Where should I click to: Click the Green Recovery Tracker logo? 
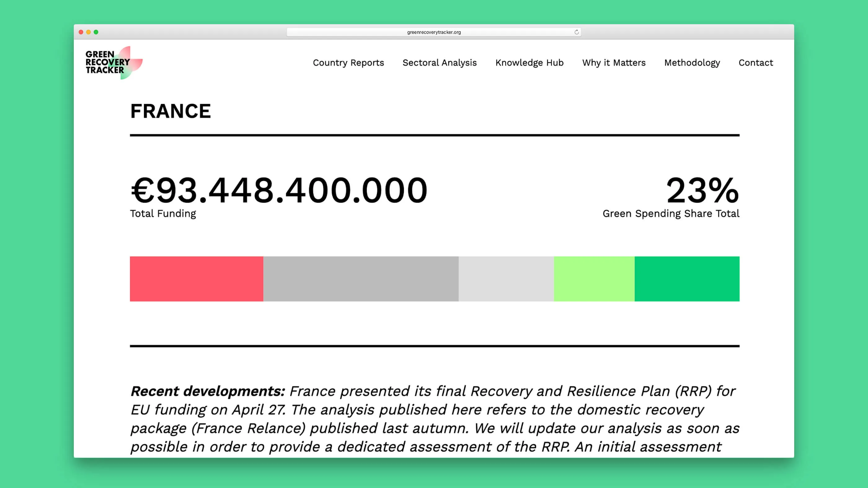(x=114, y=63)
